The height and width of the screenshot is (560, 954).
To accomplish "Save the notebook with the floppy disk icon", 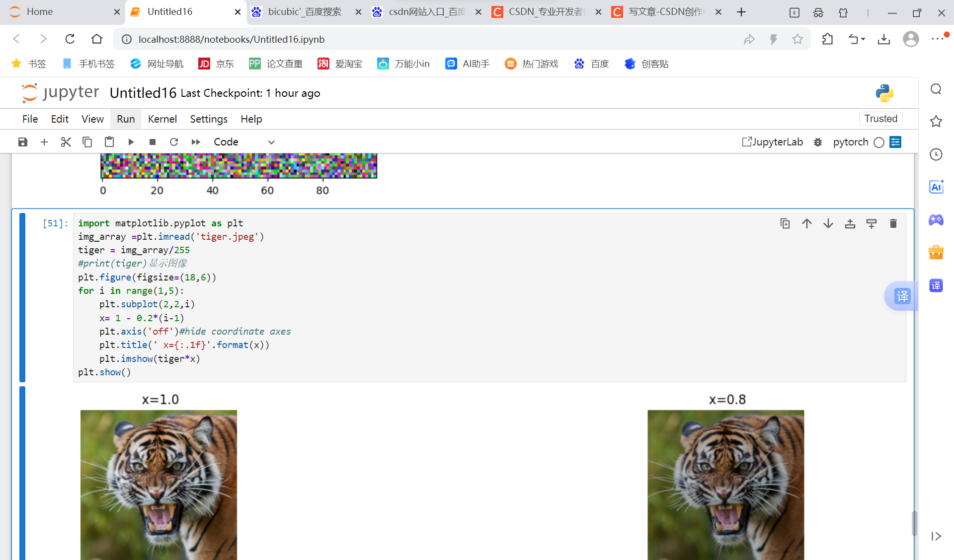I will pos(23,142).
